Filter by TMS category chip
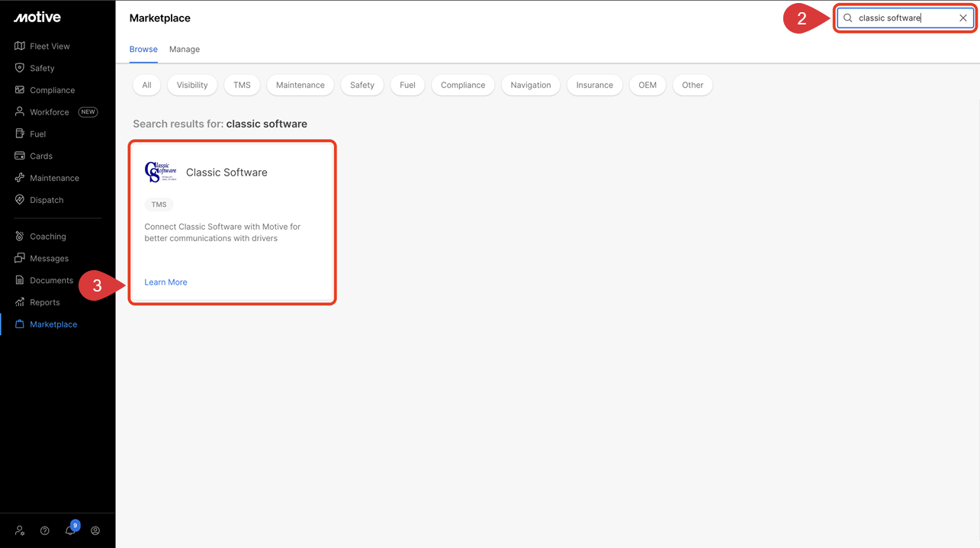 tap(242, 85)
